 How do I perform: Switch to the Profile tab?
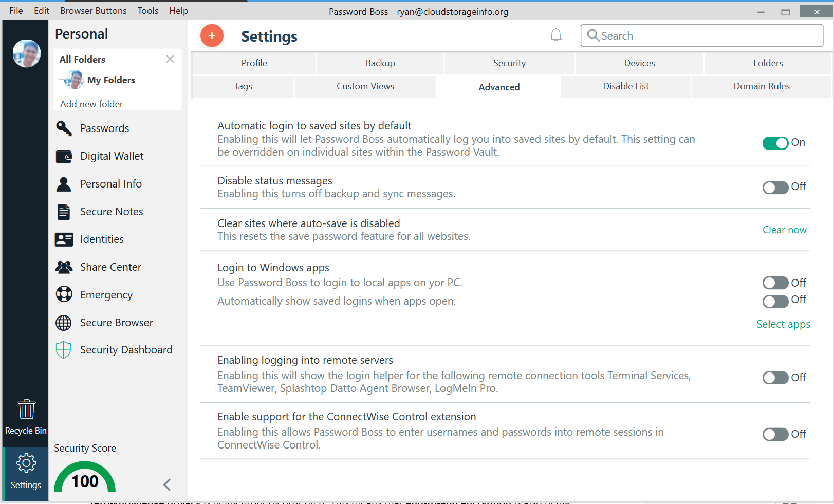[x=254, y=63]
